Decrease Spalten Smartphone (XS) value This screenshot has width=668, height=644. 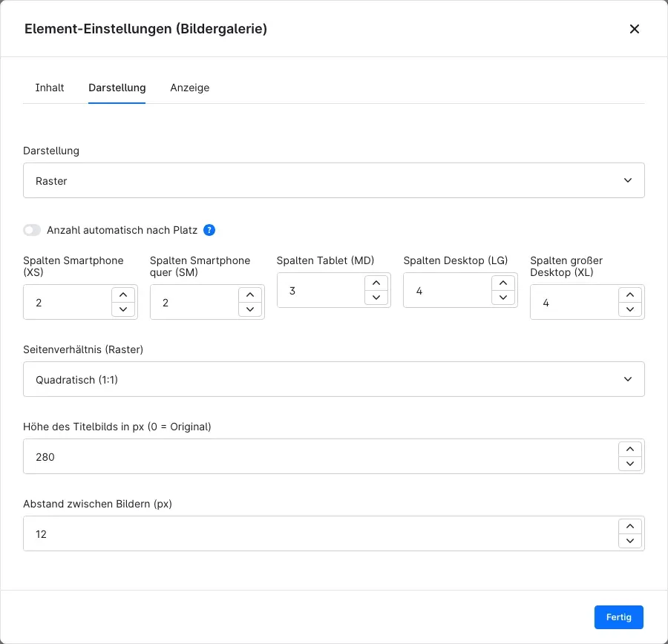click(x=123, y=309)
